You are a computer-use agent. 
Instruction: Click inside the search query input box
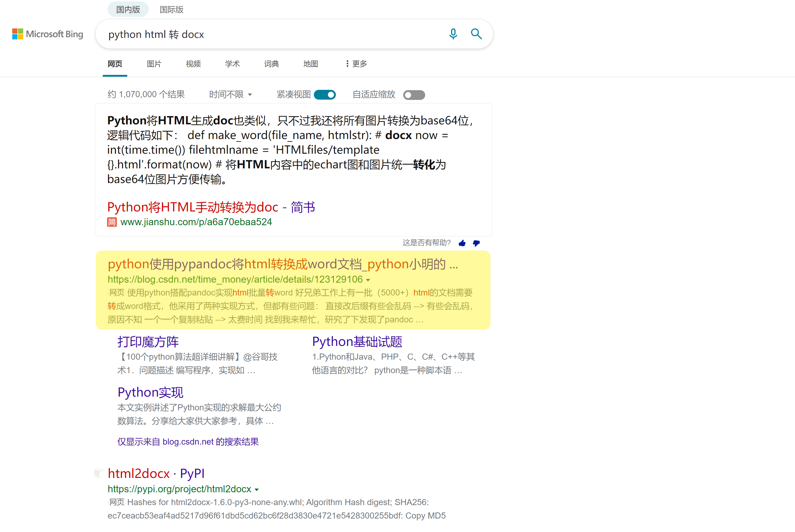pyautogui.click(x=272, y=34)
